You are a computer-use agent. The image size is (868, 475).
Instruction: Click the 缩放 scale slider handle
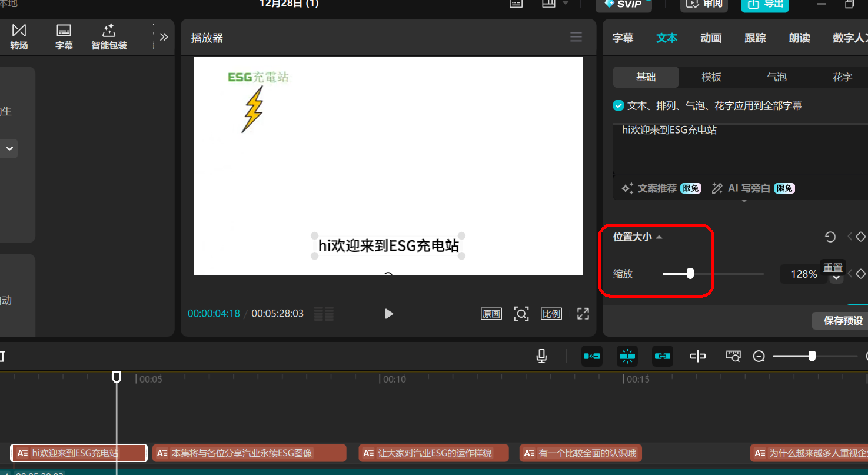pos(690,274)
